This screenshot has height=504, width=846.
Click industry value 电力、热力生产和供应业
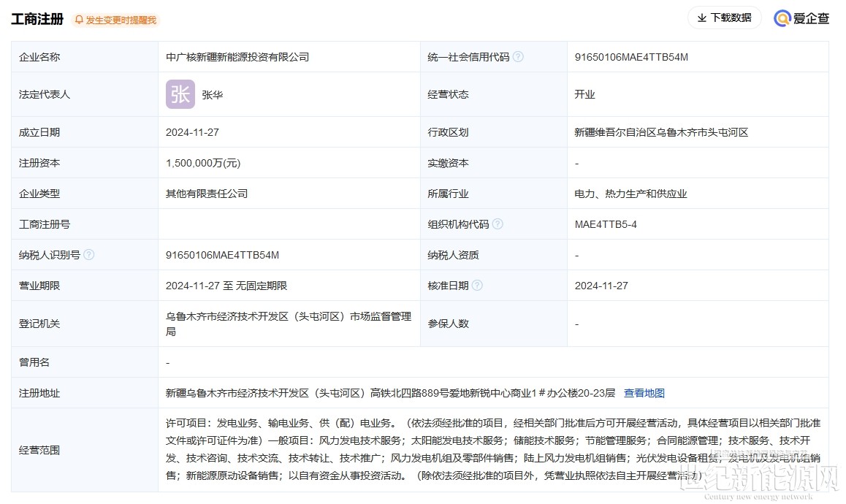pos(630,194)
